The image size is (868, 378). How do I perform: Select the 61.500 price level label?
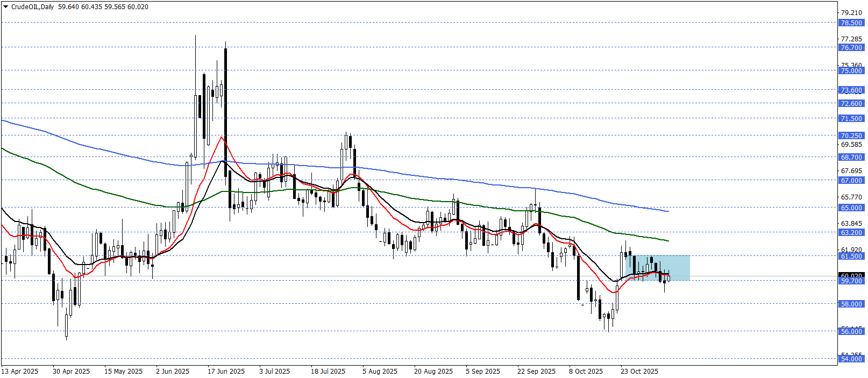coord(851,256)
